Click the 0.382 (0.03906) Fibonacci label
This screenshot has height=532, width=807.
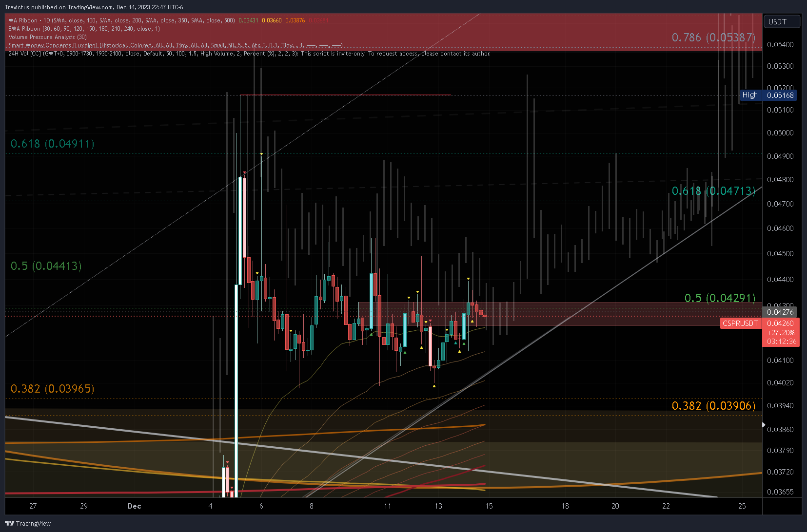pyautogui.click(x=713, y=406)
